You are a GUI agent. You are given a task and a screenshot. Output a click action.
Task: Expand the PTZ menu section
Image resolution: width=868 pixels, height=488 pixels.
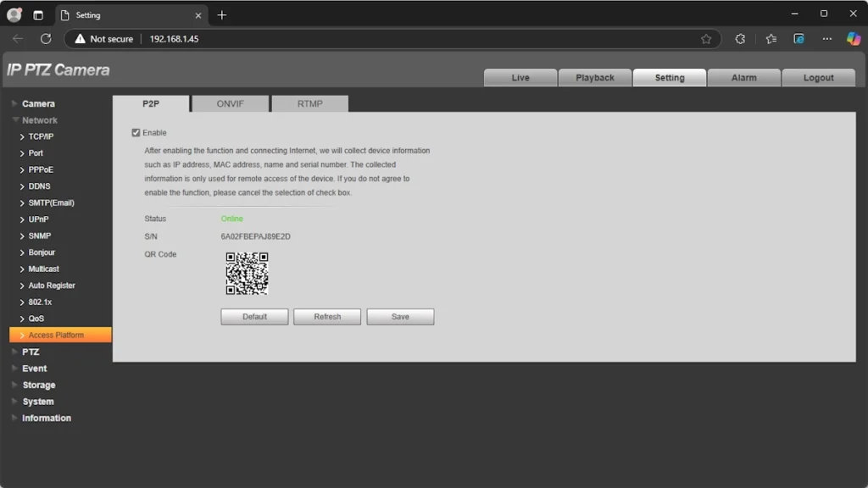tap(31, 352)
